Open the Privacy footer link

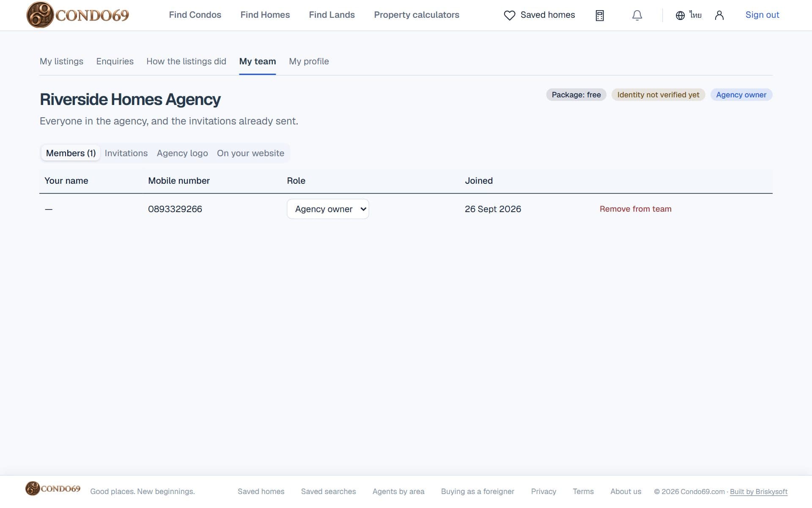coord(543,491)
